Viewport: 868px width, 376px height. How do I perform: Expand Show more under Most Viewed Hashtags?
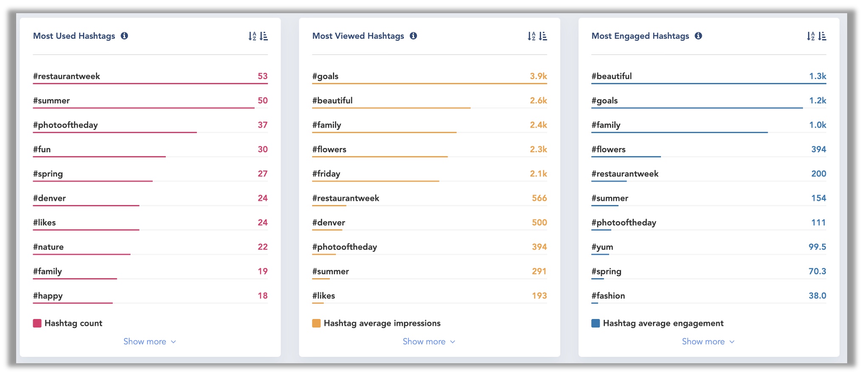(429, 342)
